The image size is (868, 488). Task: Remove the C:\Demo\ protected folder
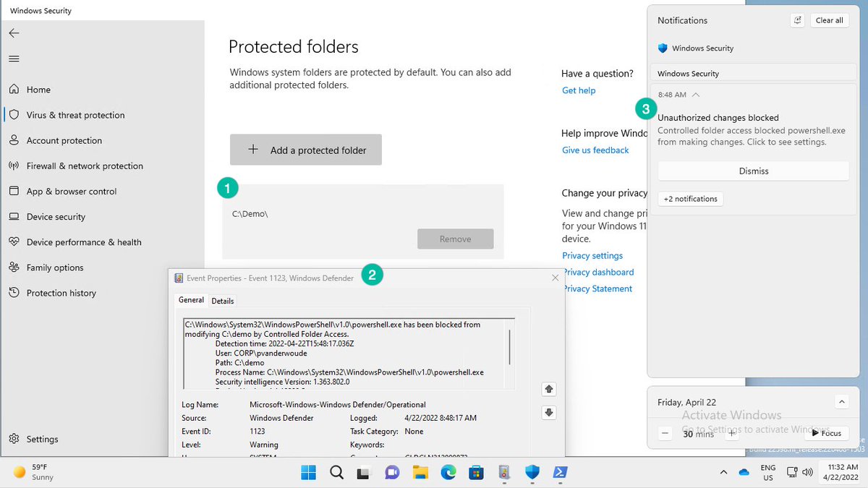click(x=455, y=239)
